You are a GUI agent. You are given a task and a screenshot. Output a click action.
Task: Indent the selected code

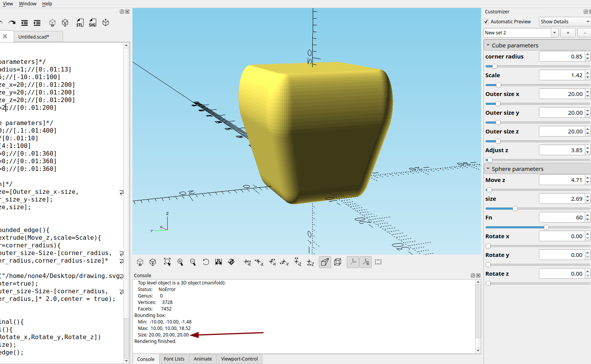coord(37,23)
